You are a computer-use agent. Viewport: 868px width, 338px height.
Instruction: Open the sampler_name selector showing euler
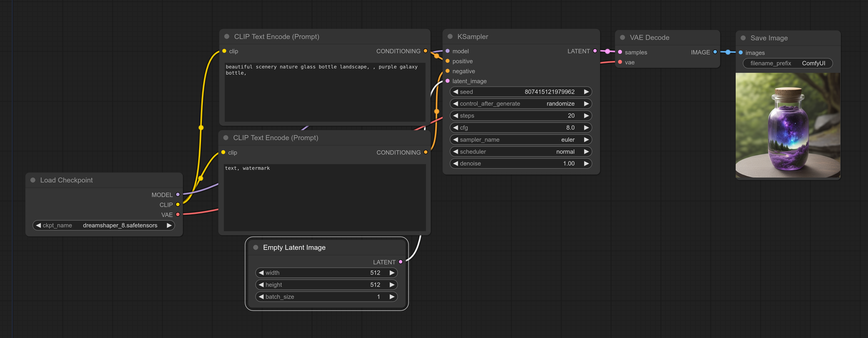521,139
